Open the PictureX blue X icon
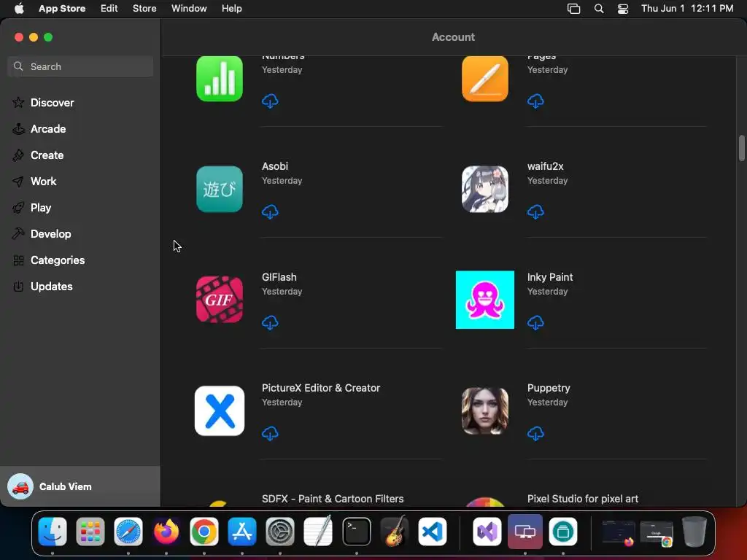This screenshot has height=560, width=747. click(x=220, y=411)
